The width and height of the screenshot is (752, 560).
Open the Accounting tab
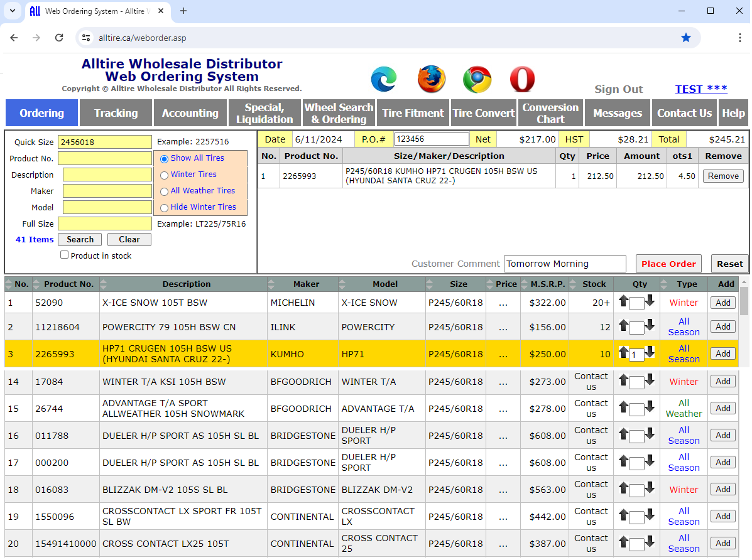pyautogui.click(x=190, y=113)
